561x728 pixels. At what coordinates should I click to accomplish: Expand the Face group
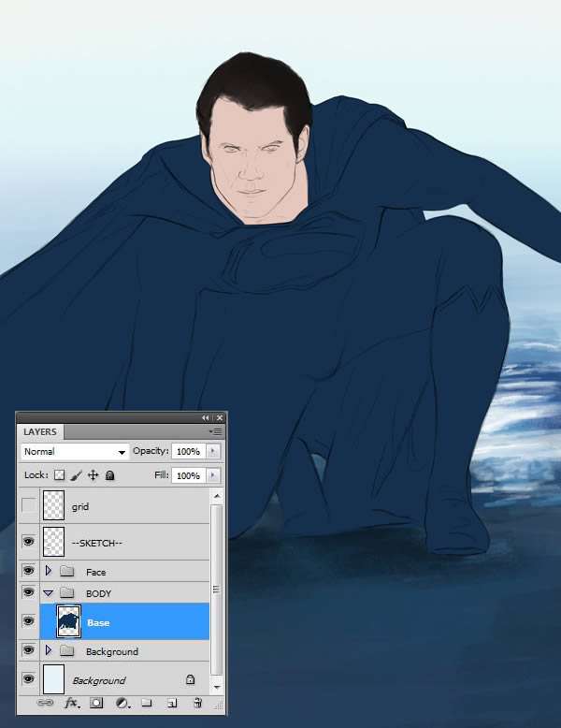pyautogui.click(x=49, y=571)
